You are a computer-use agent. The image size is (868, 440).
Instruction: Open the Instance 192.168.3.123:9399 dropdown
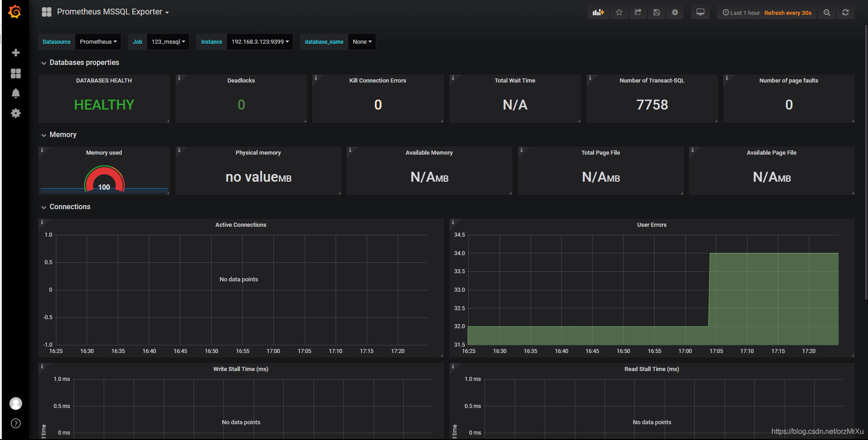260,42
